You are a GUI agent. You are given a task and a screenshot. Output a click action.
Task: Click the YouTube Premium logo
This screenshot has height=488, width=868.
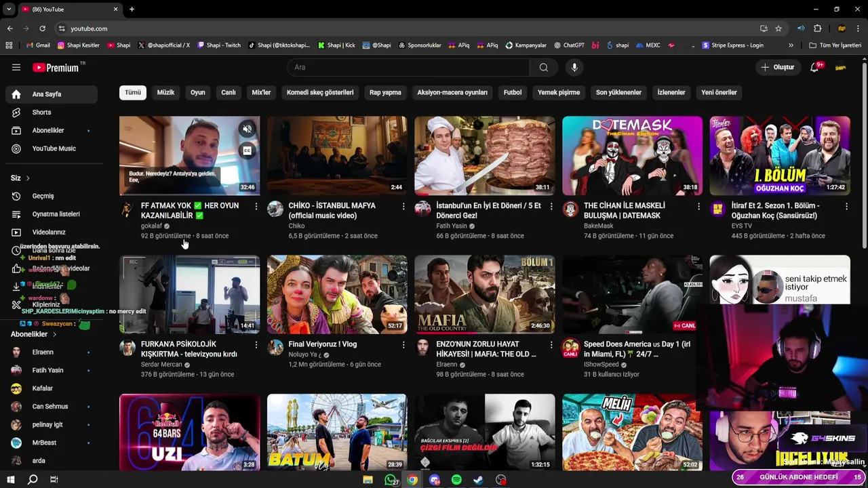56,67
